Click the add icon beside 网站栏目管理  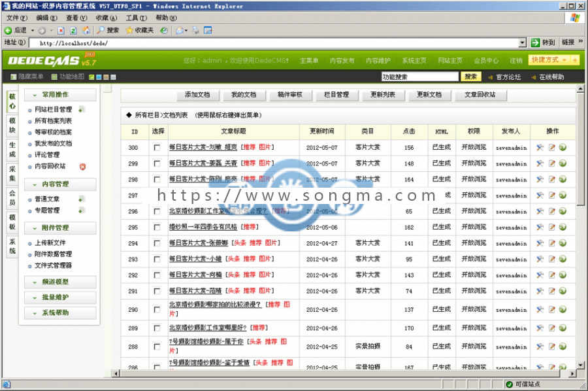[x=81, y=109]
